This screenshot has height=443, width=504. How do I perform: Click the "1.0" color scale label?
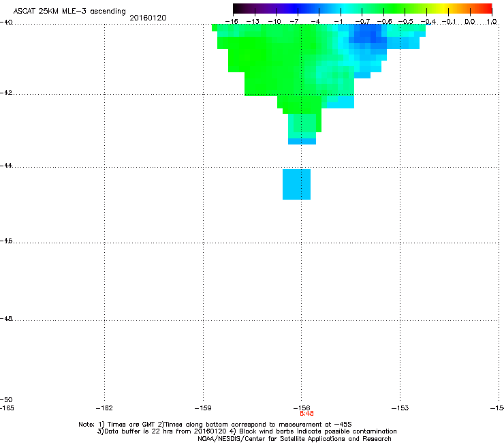pos(492,22)
